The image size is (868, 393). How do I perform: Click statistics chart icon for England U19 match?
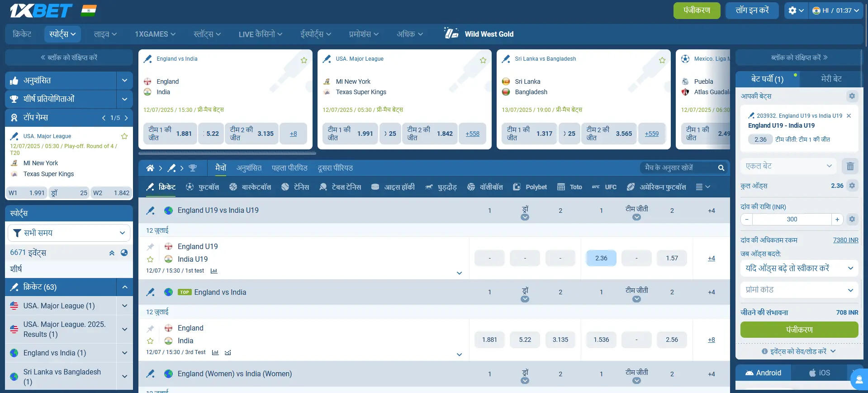pos(214,271)
